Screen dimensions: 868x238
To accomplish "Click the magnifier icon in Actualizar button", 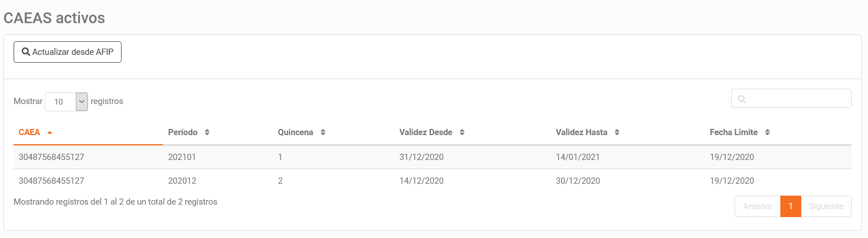I will (x=25, y=52).
